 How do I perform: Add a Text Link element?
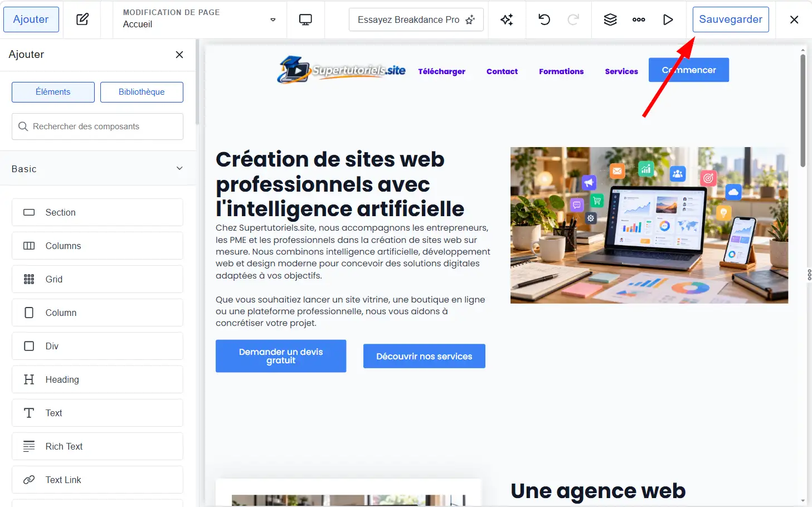coord(98,480)
